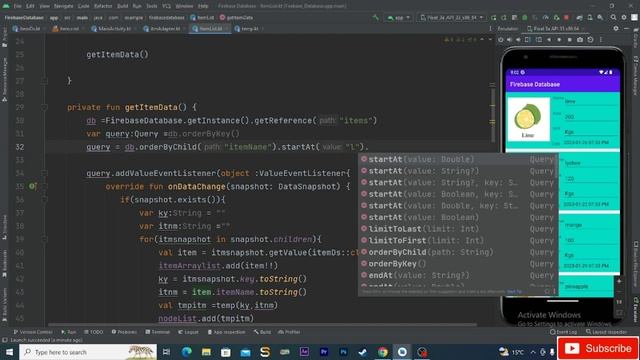Click the Windows Start button

tap(9, 352)
